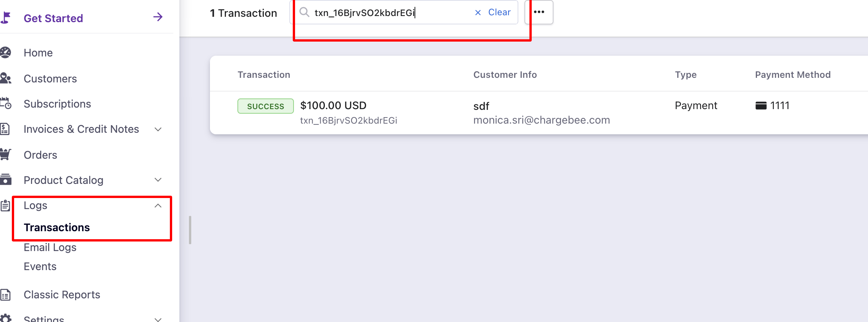Open transaction txn_16BjrvSO2kbdrEGi row link
Image resolution: width=868 pixels, height=322 pixels.
click(x=348, y=121)
